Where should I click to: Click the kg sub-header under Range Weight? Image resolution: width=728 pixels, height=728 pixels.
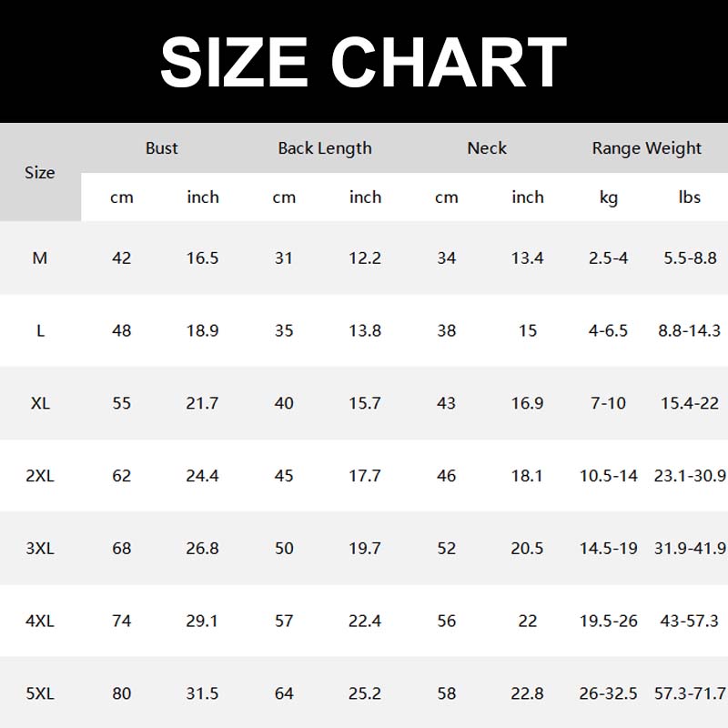pyautogui.click(x=609, y=197)
